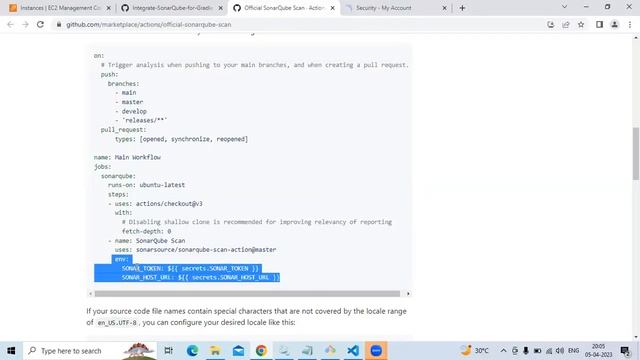Close the Security - My Account tab

[x=444, y=8]
